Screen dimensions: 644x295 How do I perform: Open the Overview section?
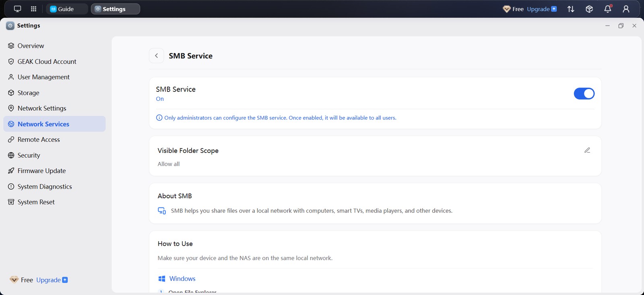pyautogui.click(x=54, y=46)
